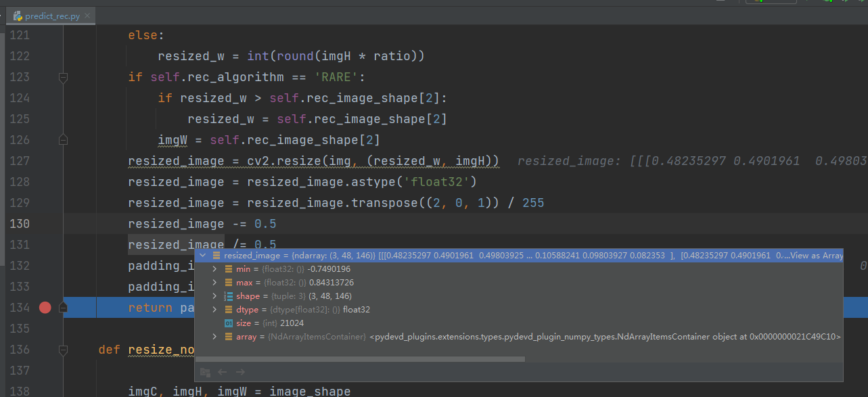
Task: Toggle the fold marker at line 134
Action: [64, 308]
